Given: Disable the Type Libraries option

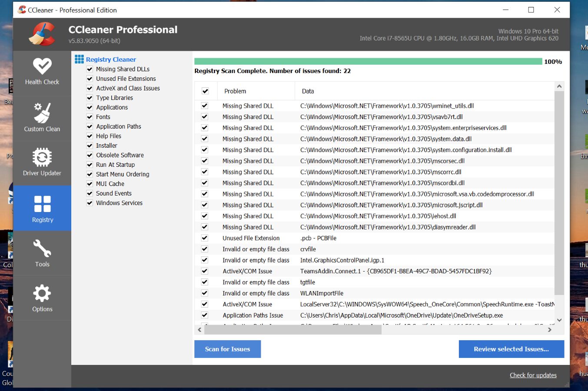Looking at the screenshot, I should [x=90, y=98].
